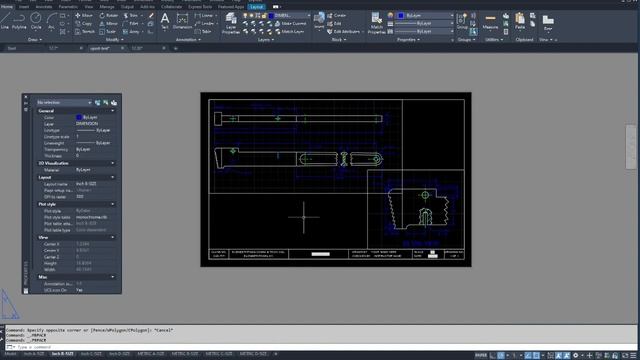Screen dimensions: 640x360
Task: Open Layer Properties manager
Action: pyautogui.click(x=231, y=23)
